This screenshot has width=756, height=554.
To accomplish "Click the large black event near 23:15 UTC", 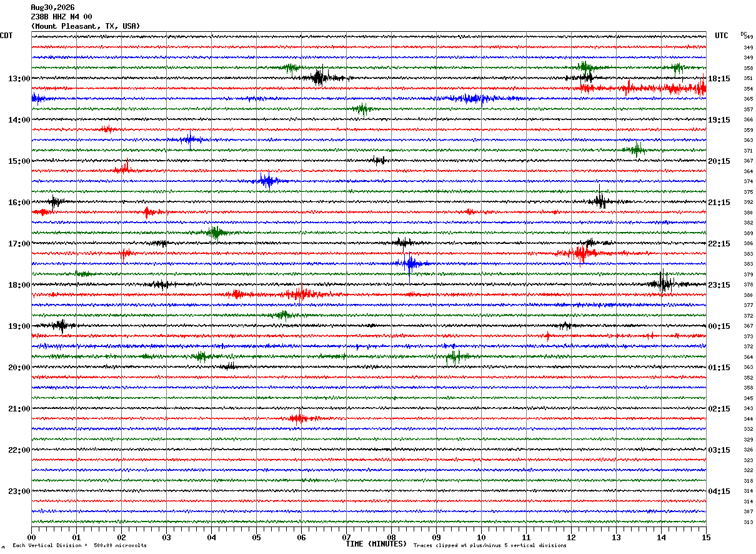I will [664, 283].
